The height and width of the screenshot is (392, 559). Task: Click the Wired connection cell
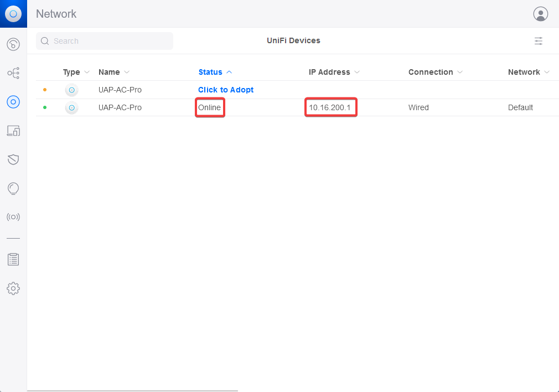pyautogui.click(x=418, y=107)
